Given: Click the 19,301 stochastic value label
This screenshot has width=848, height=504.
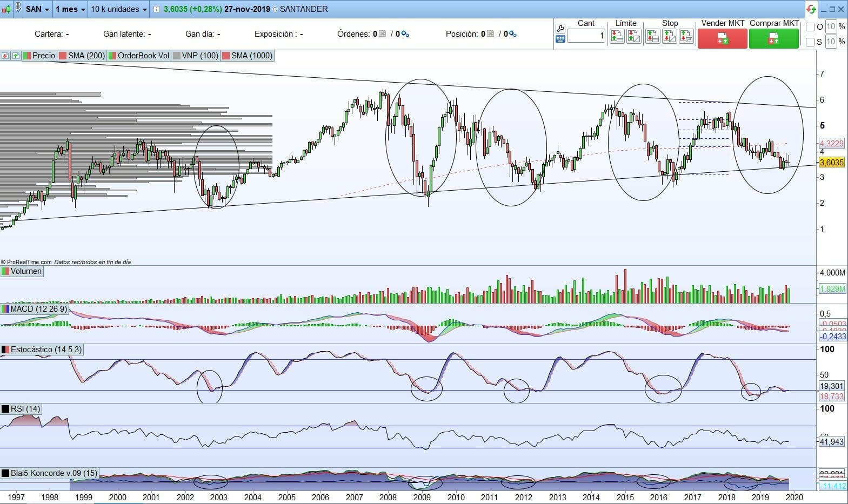Looking at the screenshot, I should click(831, 386).
